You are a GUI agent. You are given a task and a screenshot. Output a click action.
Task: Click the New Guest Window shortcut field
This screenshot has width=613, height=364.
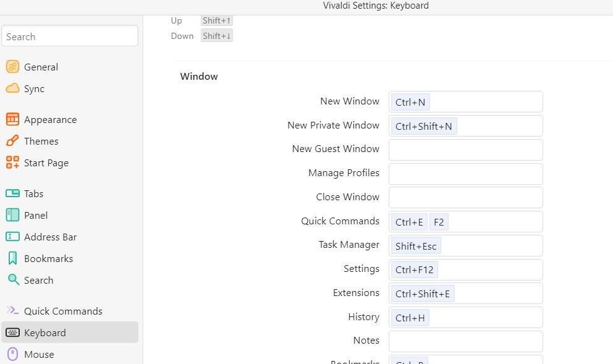click(x=465, y=150)
